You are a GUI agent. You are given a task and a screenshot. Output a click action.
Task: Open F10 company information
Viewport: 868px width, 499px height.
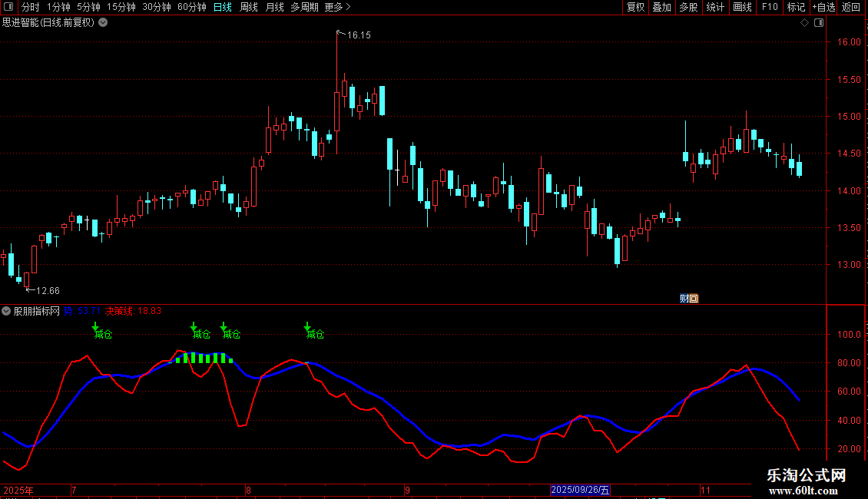coord(770,7)
